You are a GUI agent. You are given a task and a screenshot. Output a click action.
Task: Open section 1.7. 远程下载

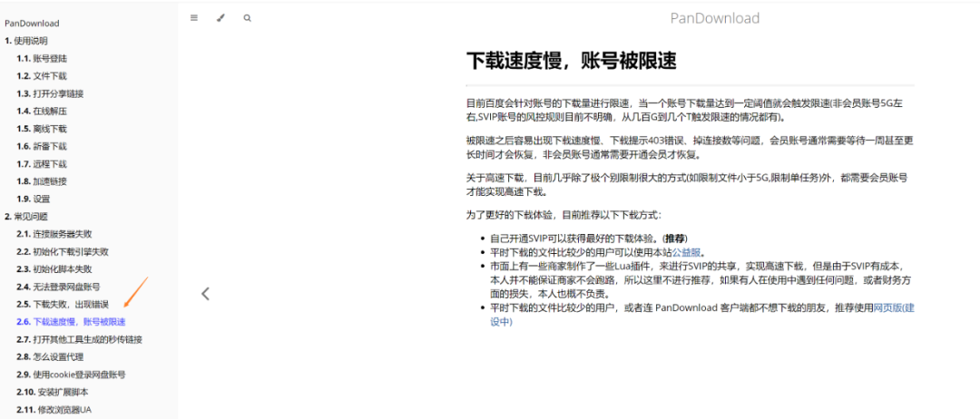(x=42, y=163)
